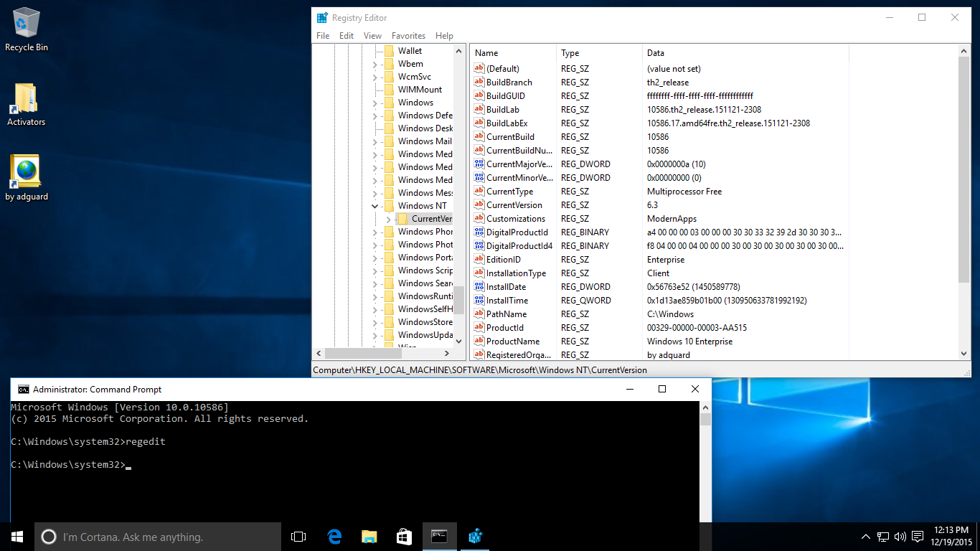
Task: Expand the Windows registry key
Action: (374, 103)
